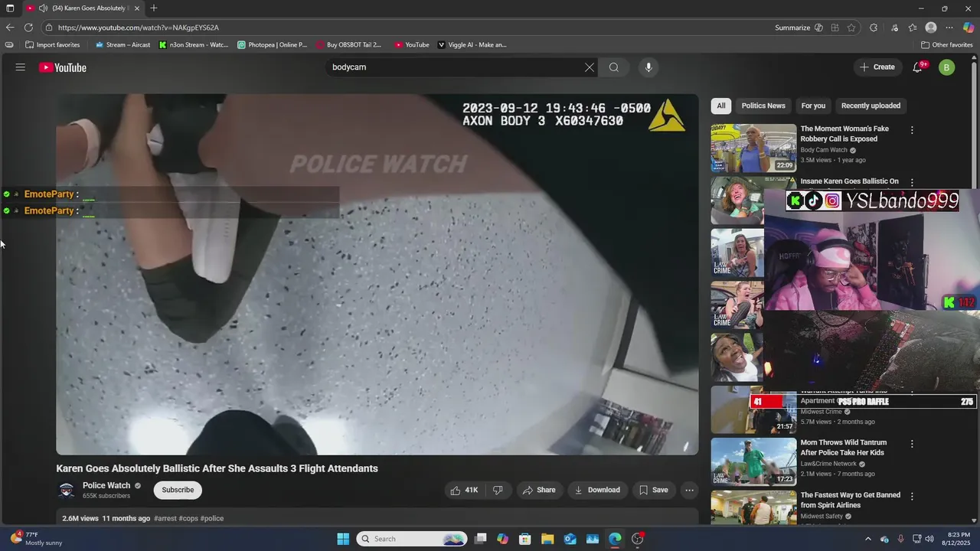
Task: Select the Recently uploaded chip
Action: pyautogui.click(x=871, y=106)
